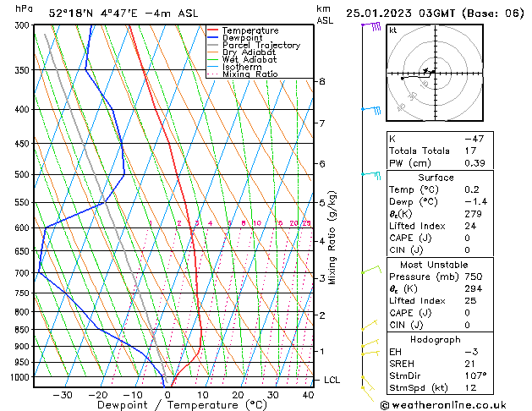This screenshot has width=532, height=411.
Task: Click the Dewpoint / Temperature (°C) axis title
Action: click(182, 405)
